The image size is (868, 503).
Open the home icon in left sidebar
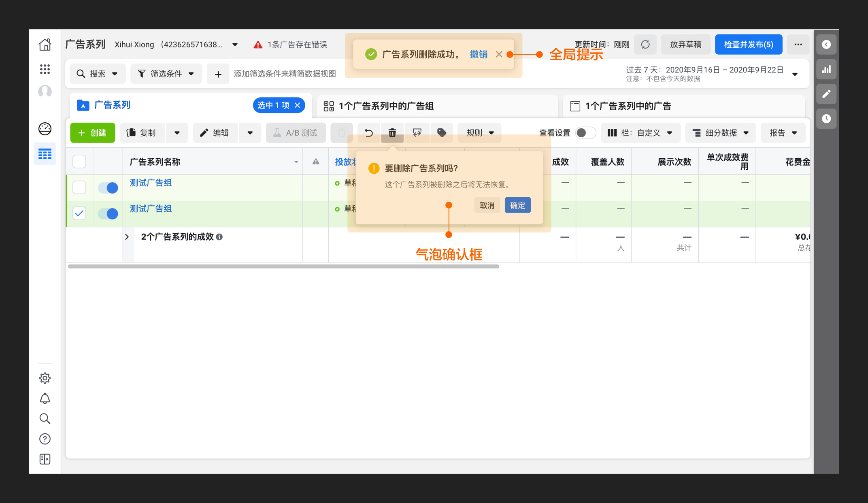click(45, 45)
